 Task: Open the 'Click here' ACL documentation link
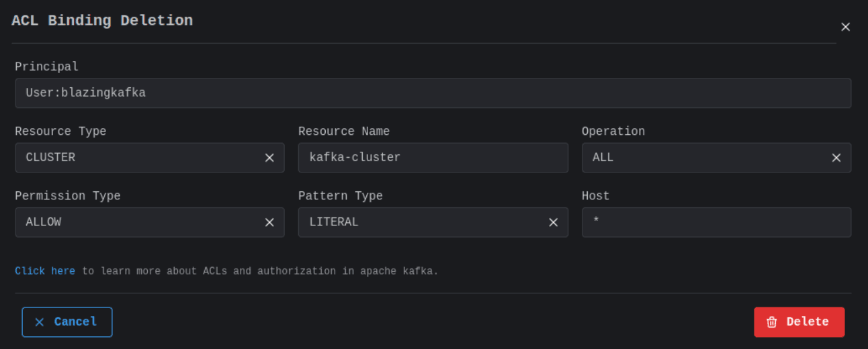tap(45, 271)
